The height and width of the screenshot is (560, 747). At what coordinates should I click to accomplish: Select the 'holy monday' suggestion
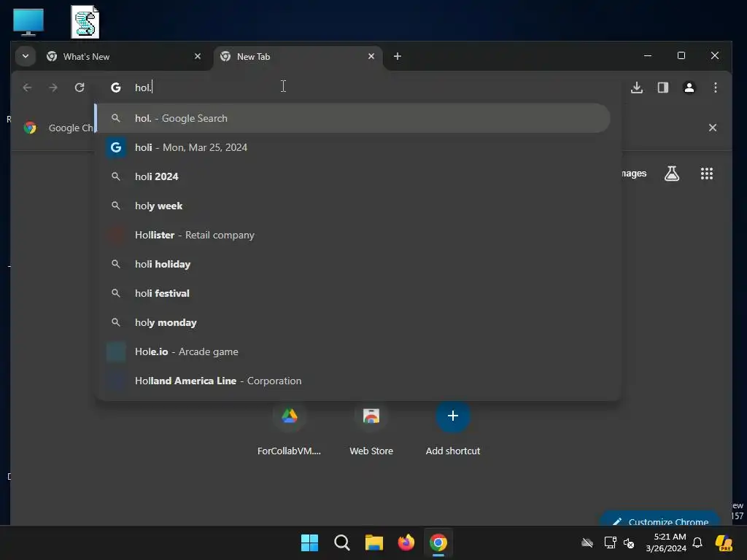tap(352, 322)
